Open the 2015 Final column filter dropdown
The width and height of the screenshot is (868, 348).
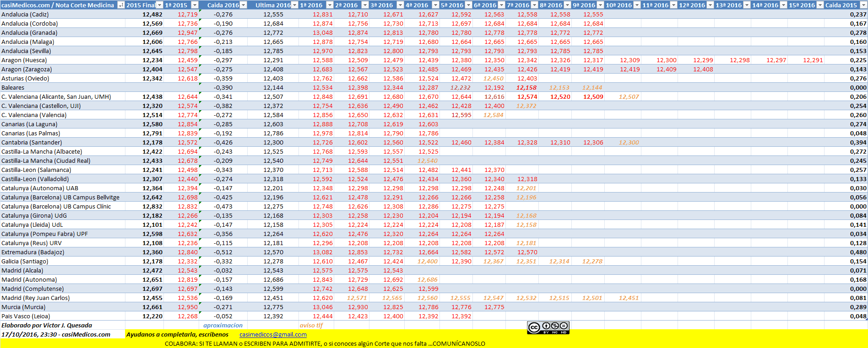pos(160,5)
